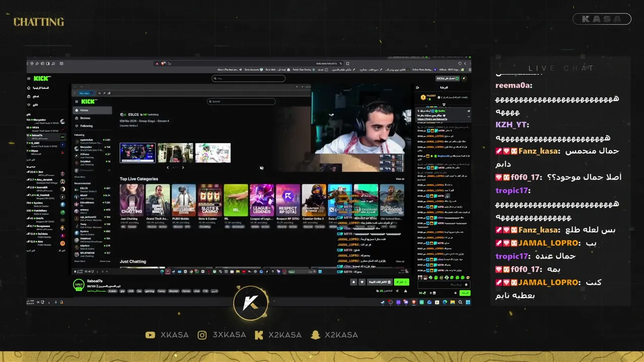Open Microsoft Edge from taskbar

(x=445, y=302)
